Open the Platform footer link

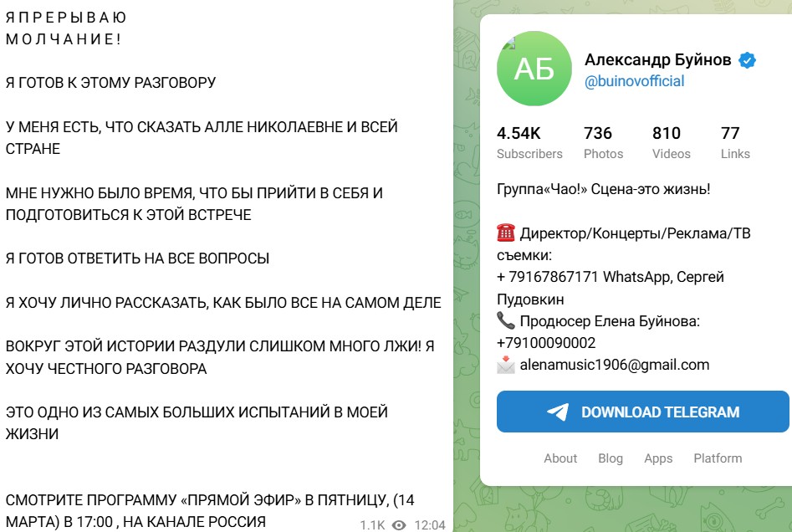pos(718,458)
